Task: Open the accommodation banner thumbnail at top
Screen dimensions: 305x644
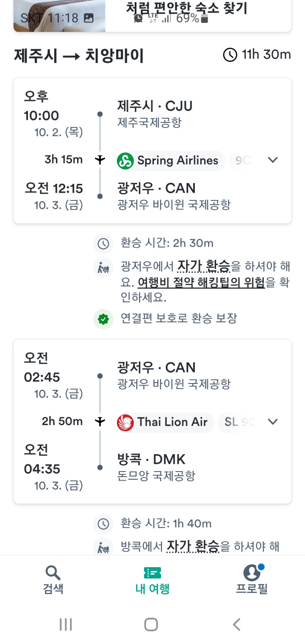Action: [59, 16]
